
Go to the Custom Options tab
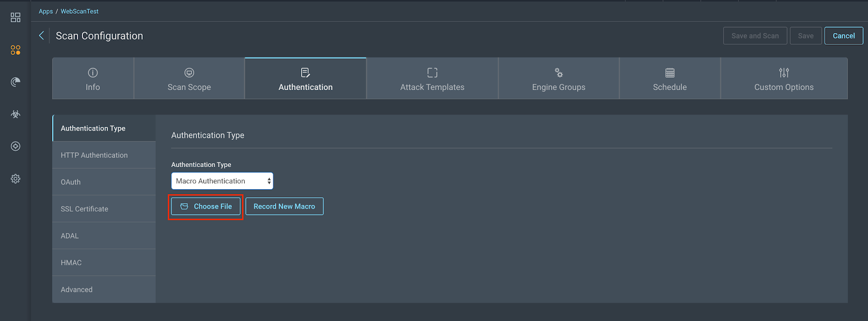pyautogui.click(x=783, y=79)
